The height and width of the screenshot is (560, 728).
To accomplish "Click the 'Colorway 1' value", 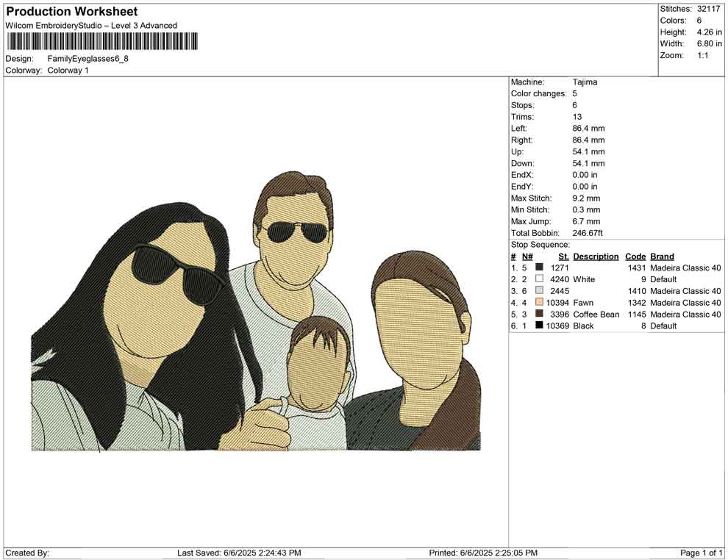I will tap(68, 71).
